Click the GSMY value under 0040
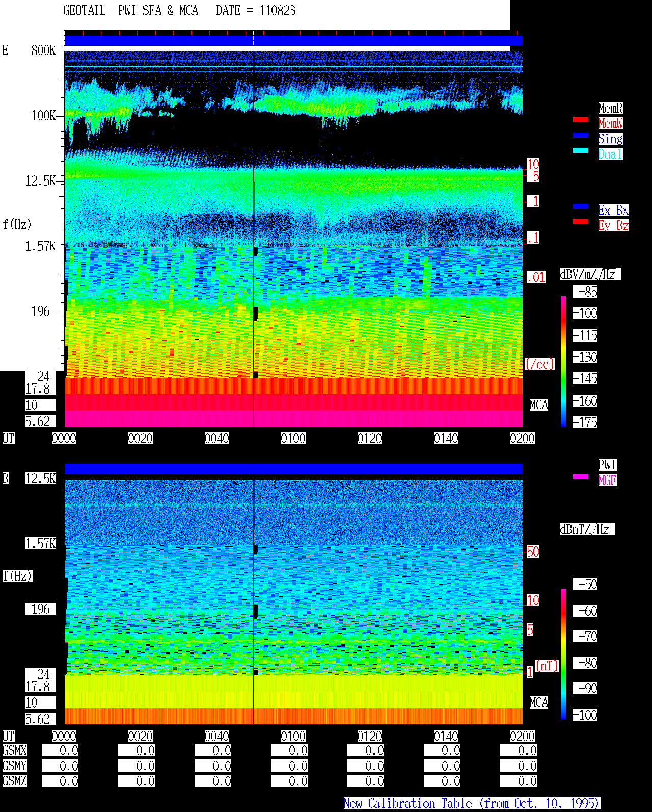 [x=213, y=766]
